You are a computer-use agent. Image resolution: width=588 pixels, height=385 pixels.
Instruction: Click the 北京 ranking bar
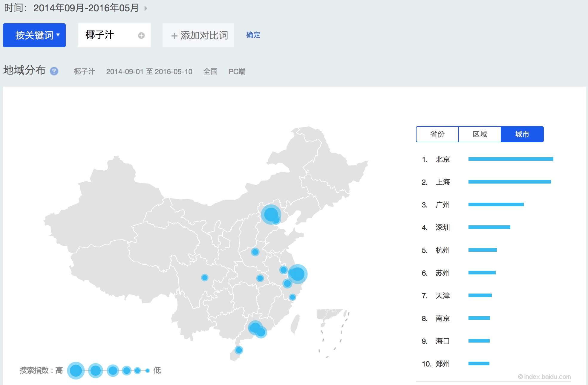511,159
